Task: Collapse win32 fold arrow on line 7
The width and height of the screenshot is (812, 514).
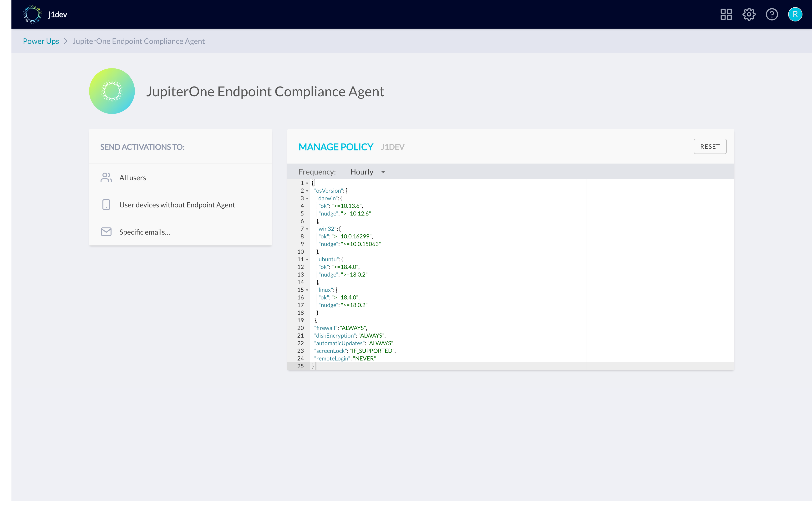Action: pos(307,229)
